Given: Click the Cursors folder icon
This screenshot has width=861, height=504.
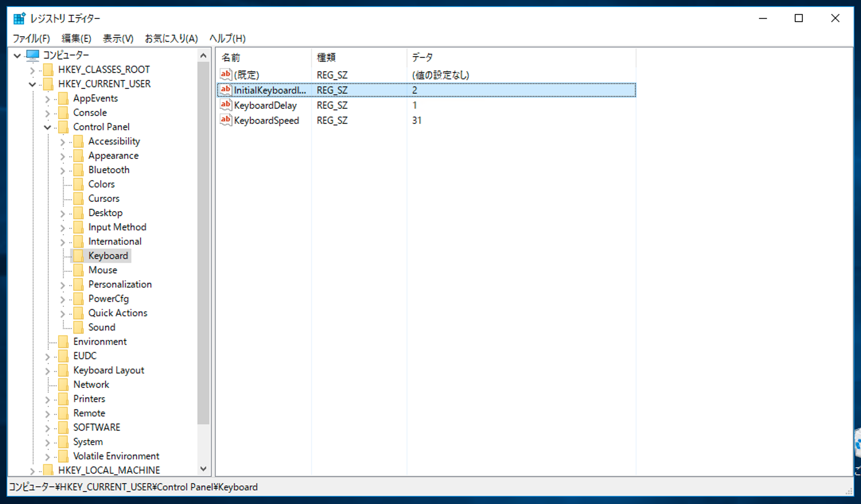Looking at the screenshot, I should pyautogui.click(x=78, y=198).
